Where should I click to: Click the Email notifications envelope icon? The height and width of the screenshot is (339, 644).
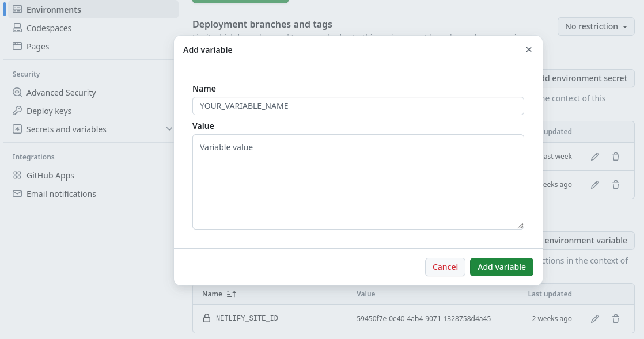tap(17, 193)
